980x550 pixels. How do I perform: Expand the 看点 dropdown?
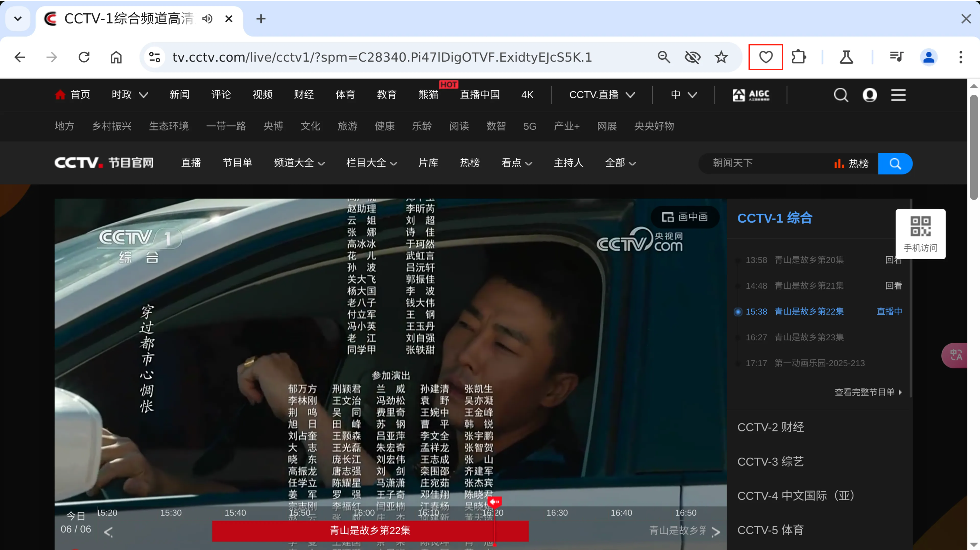(x=517, y=163)
